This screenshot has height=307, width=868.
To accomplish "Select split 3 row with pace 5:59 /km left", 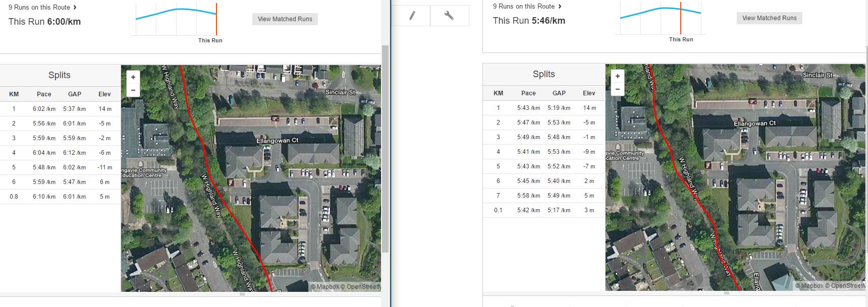I will [60, 138].
